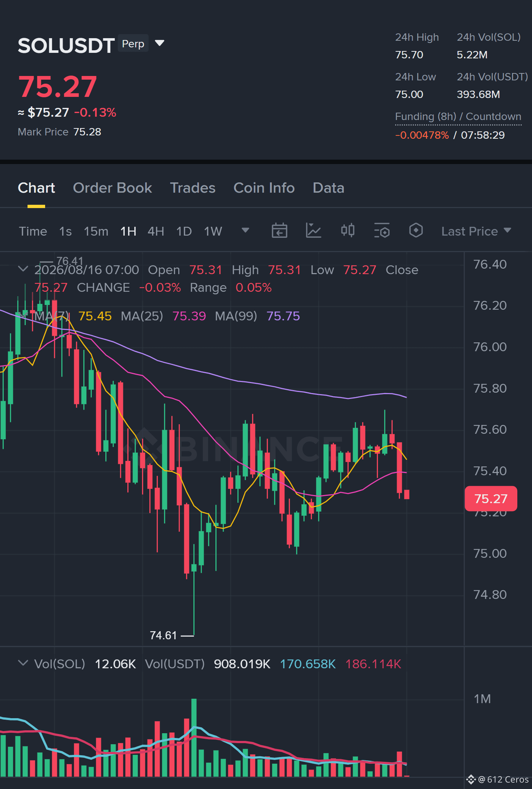Select the 1s interval
Image resolution: width=532 pixels, height=789 pixels.
[x=65, y=232]
